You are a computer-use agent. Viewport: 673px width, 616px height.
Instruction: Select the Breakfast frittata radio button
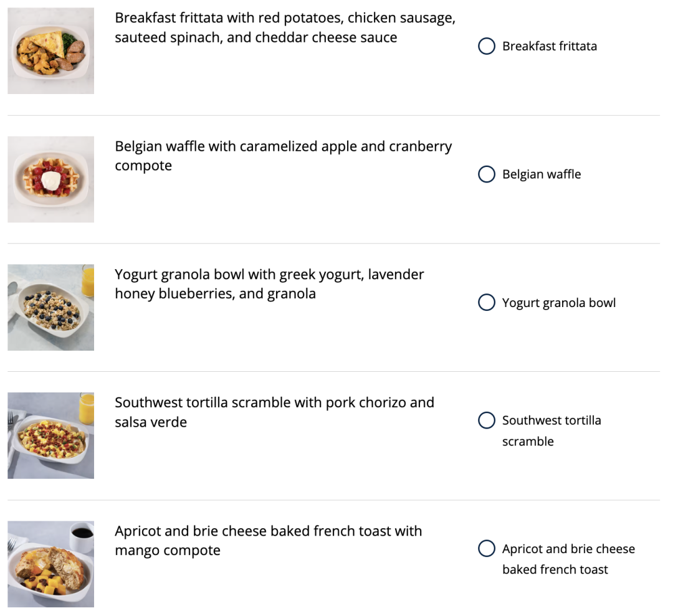487,46
